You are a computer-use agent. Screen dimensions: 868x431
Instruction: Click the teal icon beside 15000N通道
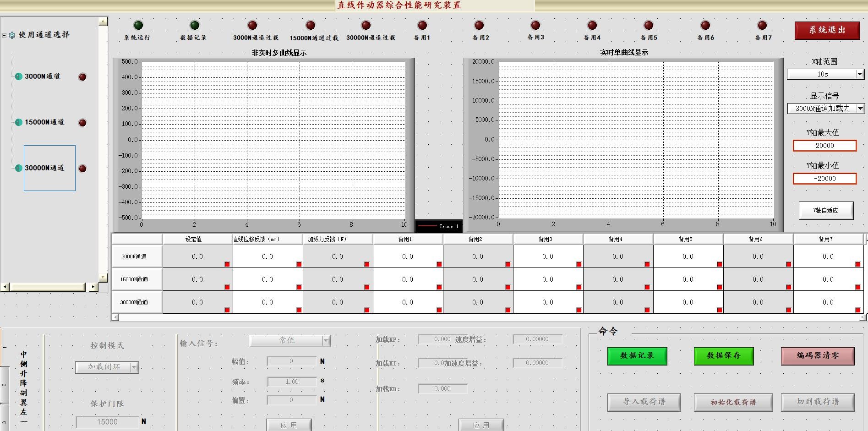tap(19, 122)
